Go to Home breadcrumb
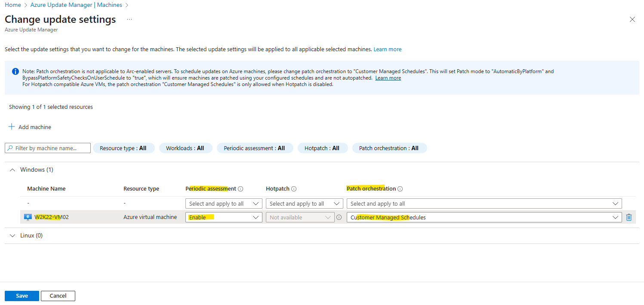644x305 pixels. [x=13, y=5]
